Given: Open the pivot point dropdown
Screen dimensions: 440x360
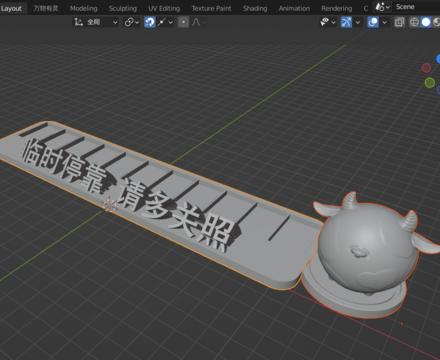Looking at the screenshot, I should 131,22.
